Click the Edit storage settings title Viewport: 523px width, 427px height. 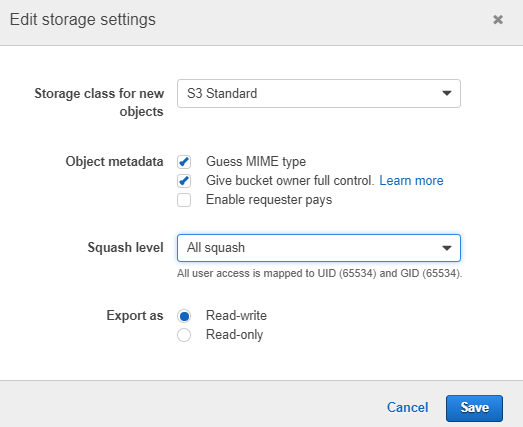click(83, 19)
